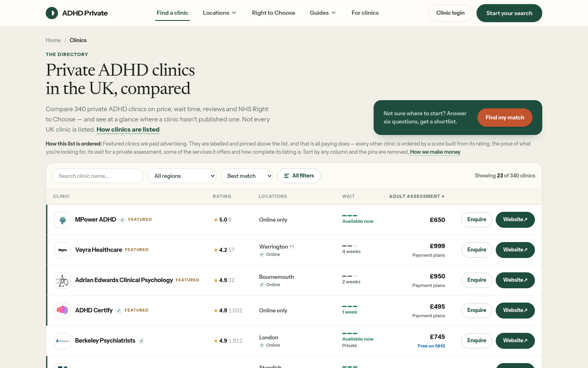Click the ADHD Private logo icon
Image resolution: width=588 pixels, height=368 pixels.
[52, 13]
